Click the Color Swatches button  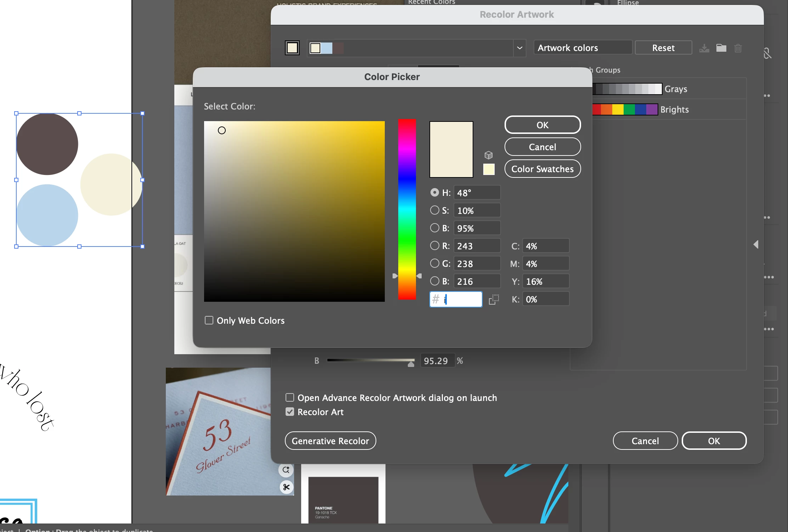tap(542, 169)
